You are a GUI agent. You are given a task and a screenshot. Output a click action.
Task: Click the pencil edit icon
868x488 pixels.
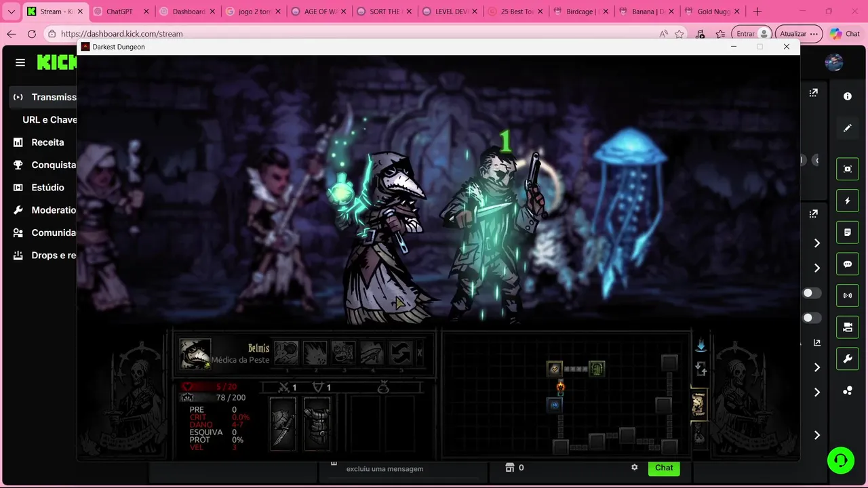click(x=847, y=127)
